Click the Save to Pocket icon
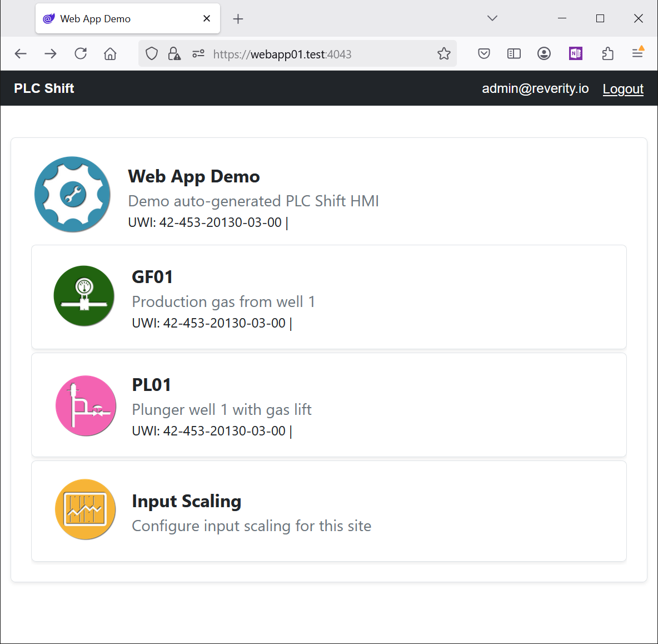The image size is (658, 644). pos(484,54)
